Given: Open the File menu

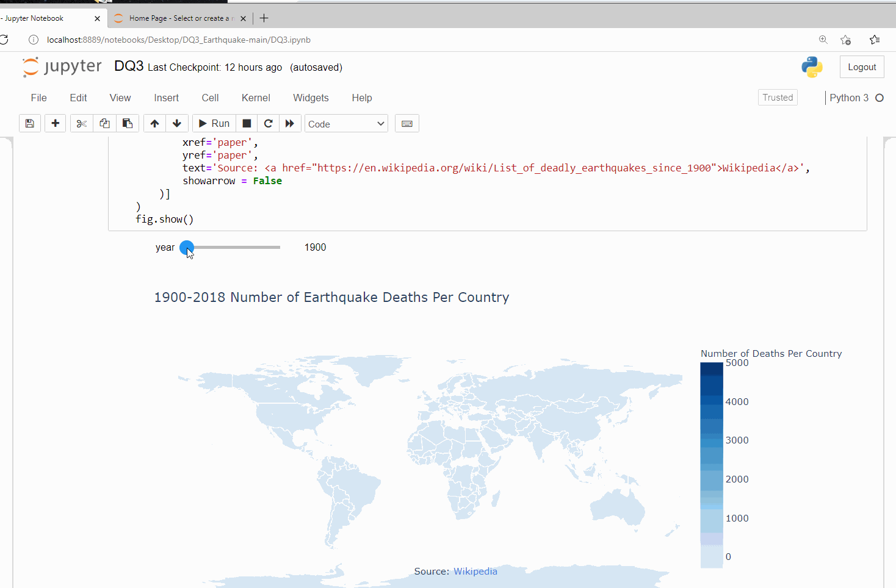Looking at the screenshot, I should (39, 98).
